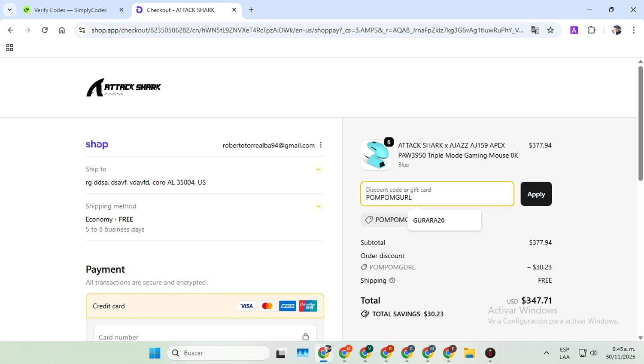The height and width of the screenshot is (364, 644).
Task: Apply the entered discount code
Action: pos(536,194)
